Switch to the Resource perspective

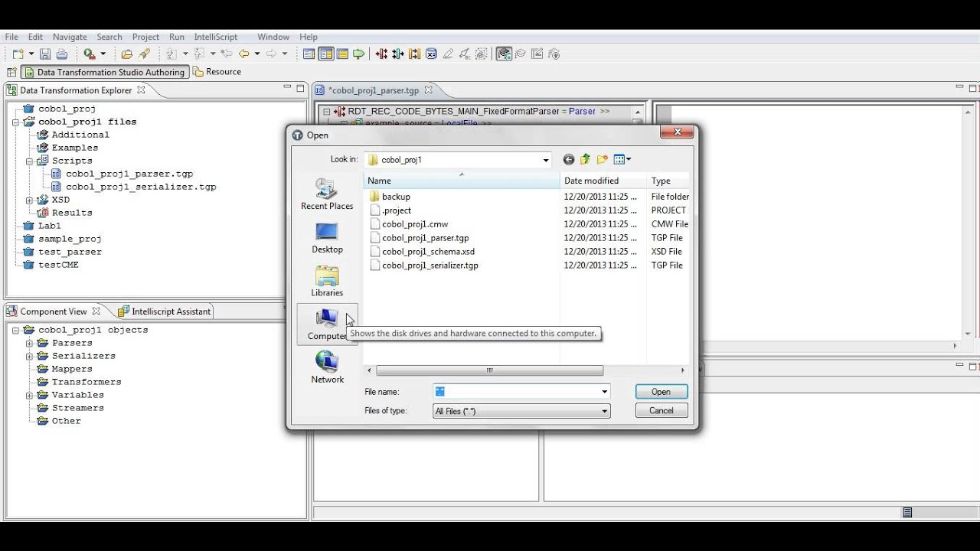217,72
